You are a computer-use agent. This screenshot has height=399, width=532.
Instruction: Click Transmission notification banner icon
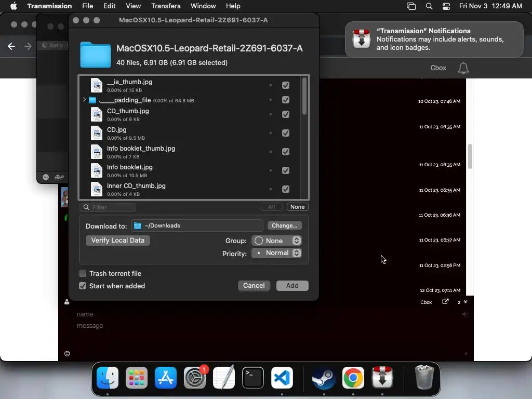click(361, 39)
